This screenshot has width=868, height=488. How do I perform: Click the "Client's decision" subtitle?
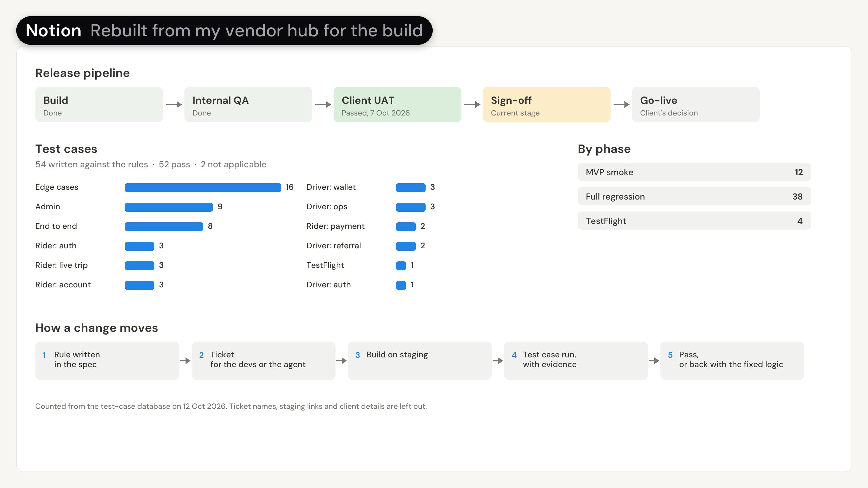point(669,113)
